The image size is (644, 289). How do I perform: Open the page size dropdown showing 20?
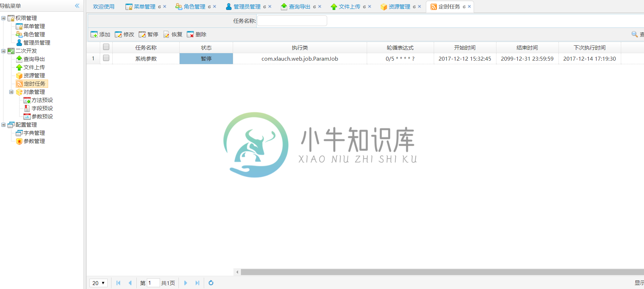[98, 283]
